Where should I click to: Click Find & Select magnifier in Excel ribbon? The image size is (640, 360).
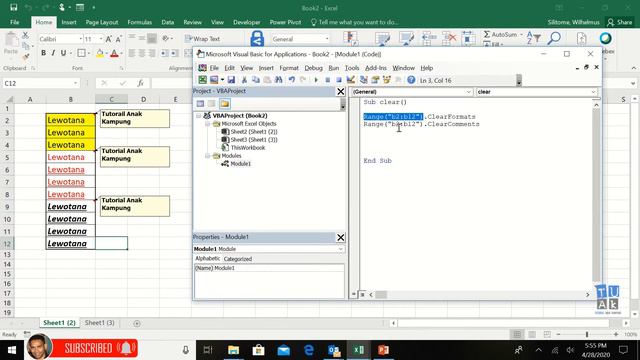(553, 38)
